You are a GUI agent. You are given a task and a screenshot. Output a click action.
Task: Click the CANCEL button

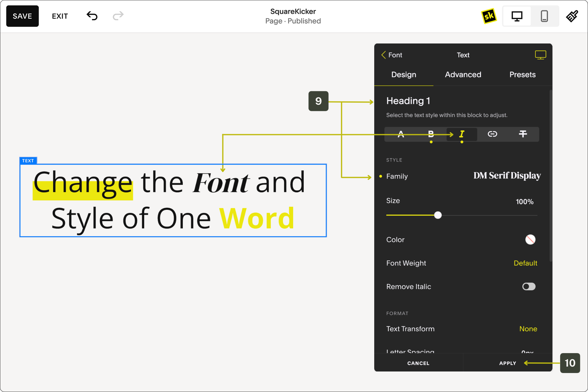pyautogui.click(x=418, y=363)
